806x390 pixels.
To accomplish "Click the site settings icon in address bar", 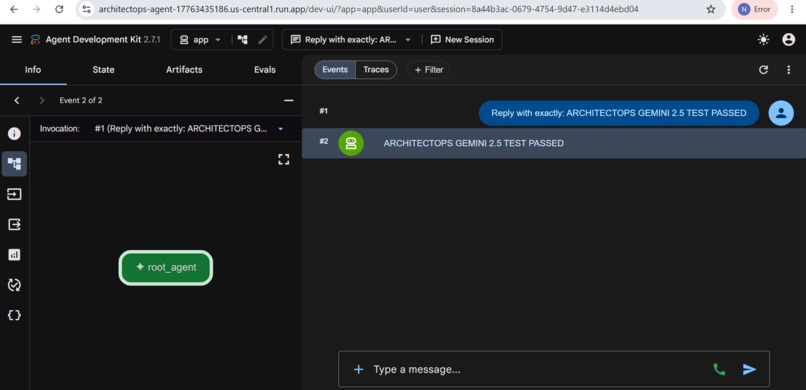I will click(x=87, y=9).
